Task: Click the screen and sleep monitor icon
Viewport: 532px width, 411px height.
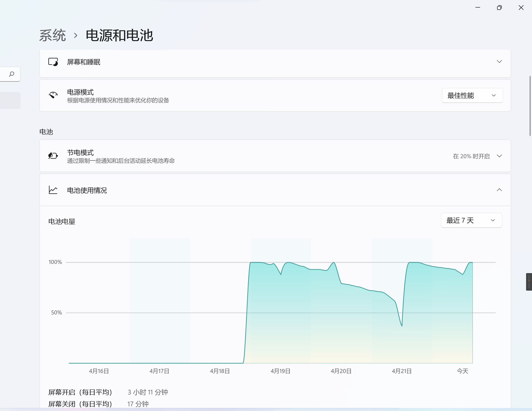Action: 53,62
